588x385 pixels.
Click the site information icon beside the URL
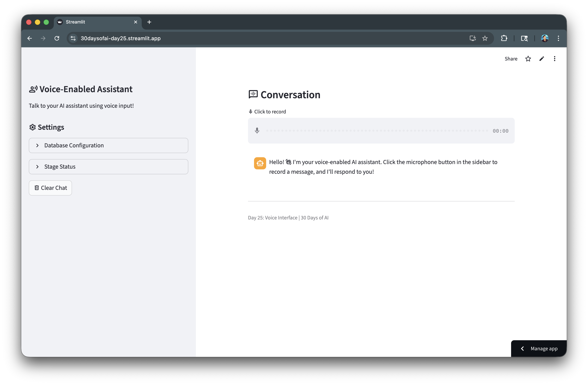pyautogui.click(x=73, y=38)
